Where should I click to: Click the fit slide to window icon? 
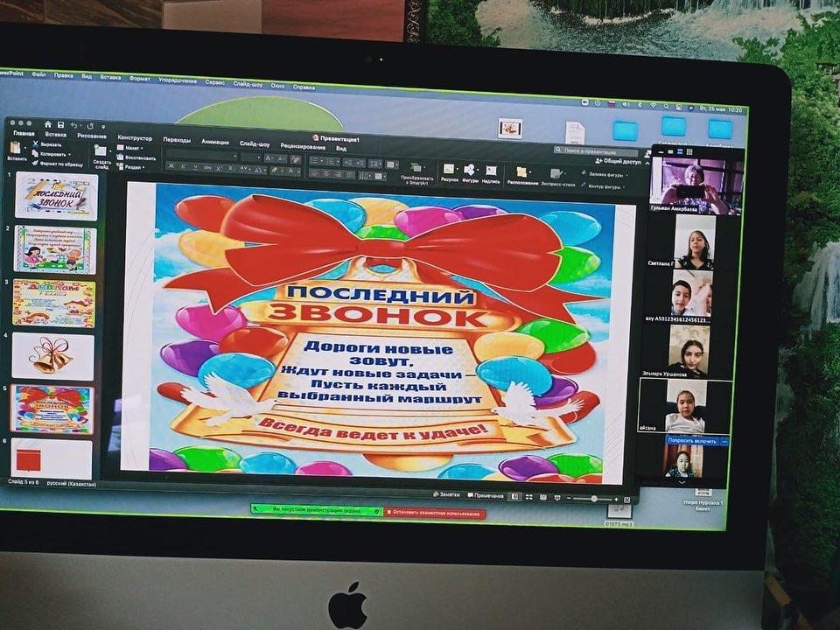(x=626, y=500)
